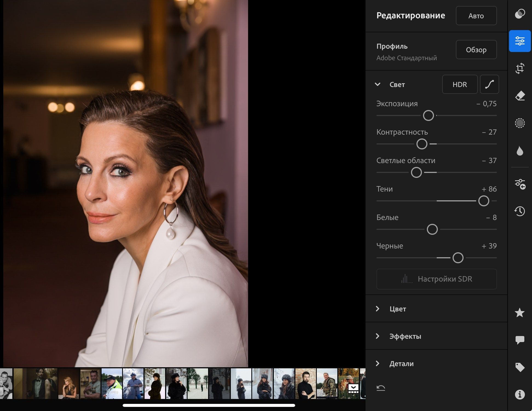
Task: Show photo info panel
Action: click(520, 395)
